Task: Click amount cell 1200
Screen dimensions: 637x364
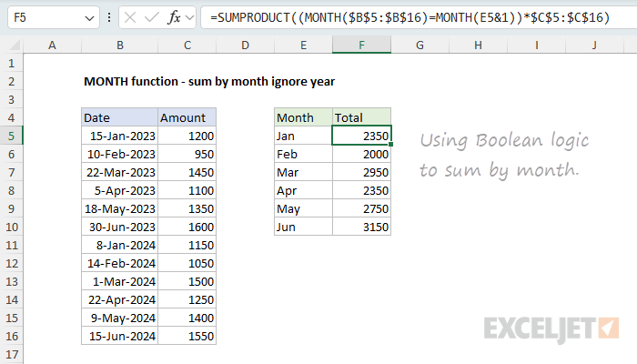Action: pyautogui.click(x=187, y=136)
